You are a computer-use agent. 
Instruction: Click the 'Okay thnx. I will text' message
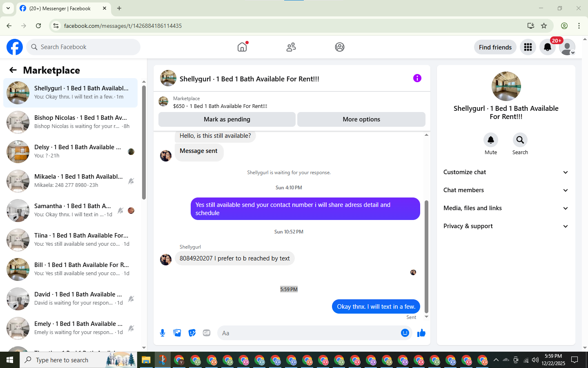[376, 307]
